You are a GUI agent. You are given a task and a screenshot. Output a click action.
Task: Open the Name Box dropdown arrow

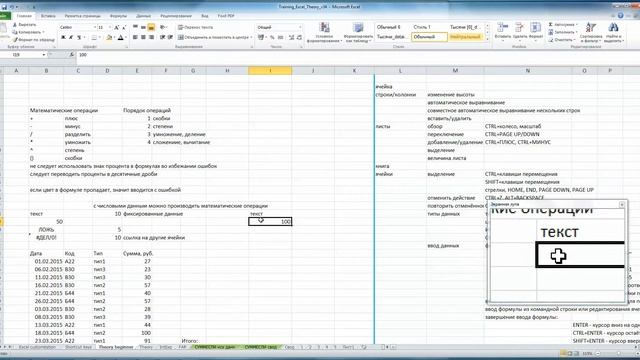coord(44,55)
